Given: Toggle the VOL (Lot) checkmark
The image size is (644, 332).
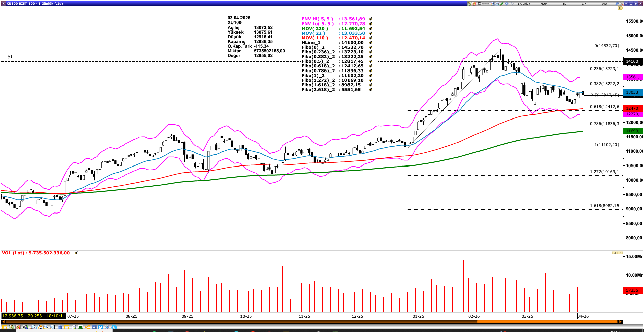Looking at the screenshot, I should pos(76,253).
